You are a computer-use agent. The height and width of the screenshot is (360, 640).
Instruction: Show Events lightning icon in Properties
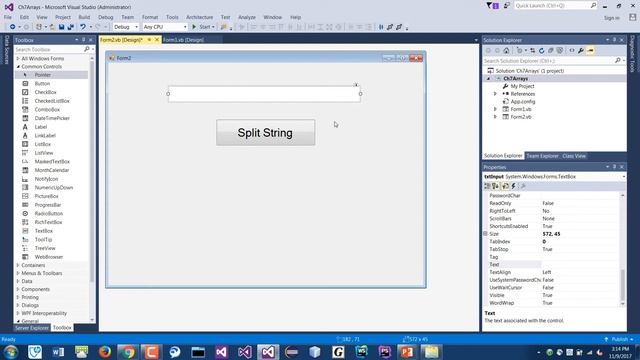[513, 186]
